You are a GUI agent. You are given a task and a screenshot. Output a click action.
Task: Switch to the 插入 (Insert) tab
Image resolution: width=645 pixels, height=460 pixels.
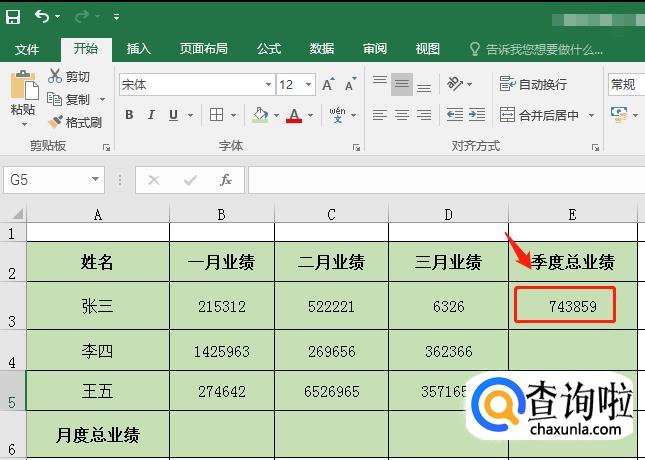coord(139,49)
